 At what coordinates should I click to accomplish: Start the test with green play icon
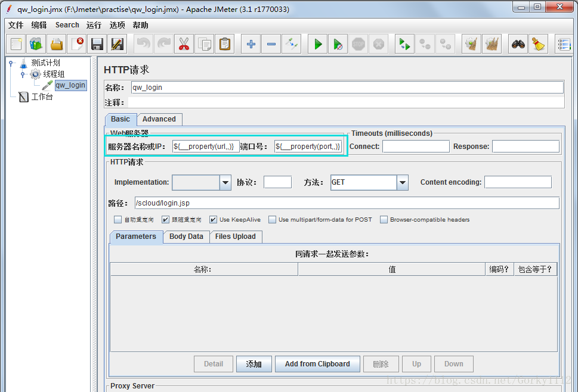(318, 45)
